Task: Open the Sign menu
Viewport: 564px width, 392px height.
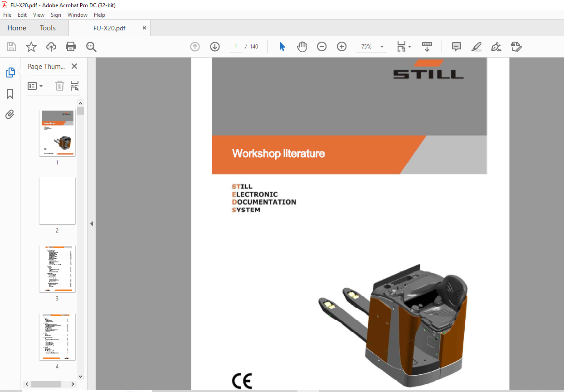Action: pos(56,15)
